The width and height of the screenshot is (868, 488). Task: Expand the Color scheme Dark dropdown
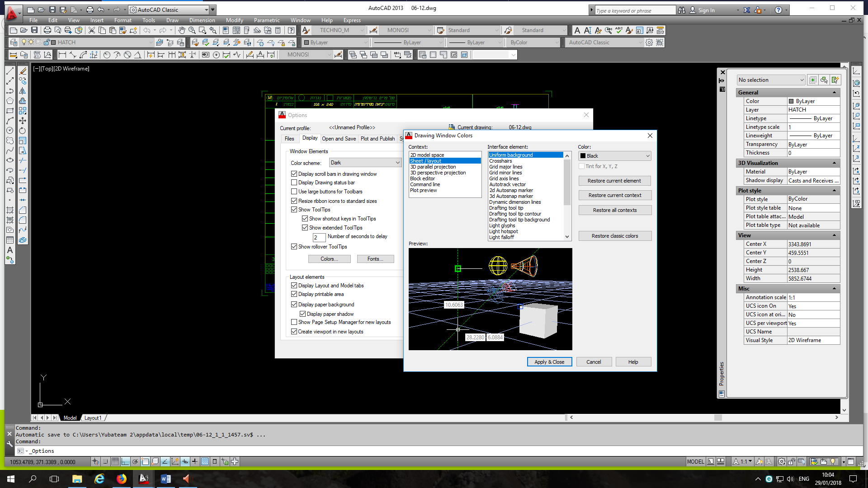365,163
